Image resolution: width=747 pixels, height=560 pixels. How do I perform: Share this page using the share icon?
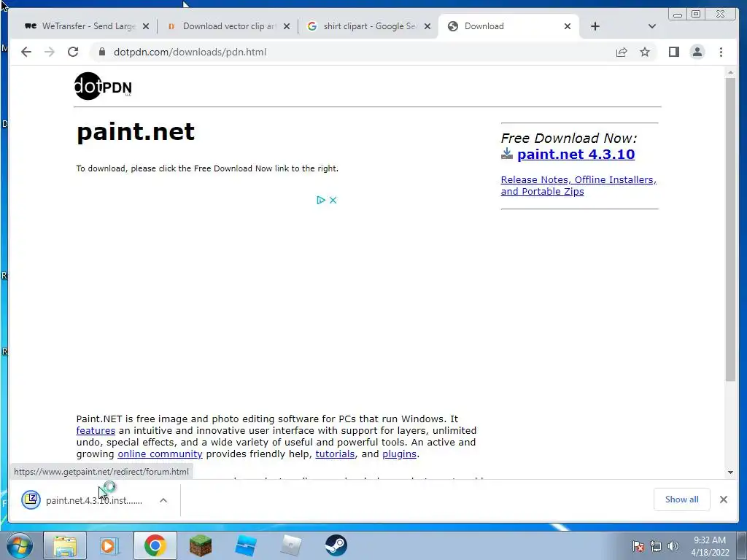(x=622, y=52)
